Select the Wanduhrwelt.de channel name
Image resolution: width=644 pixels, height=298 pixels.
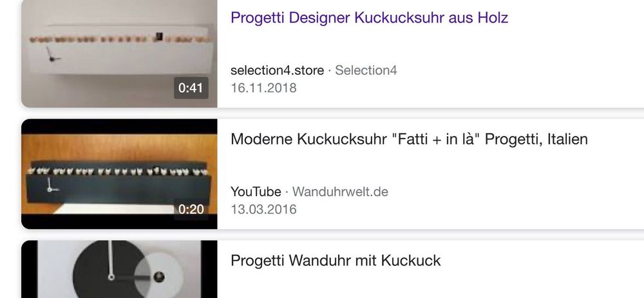pos(340,192)
